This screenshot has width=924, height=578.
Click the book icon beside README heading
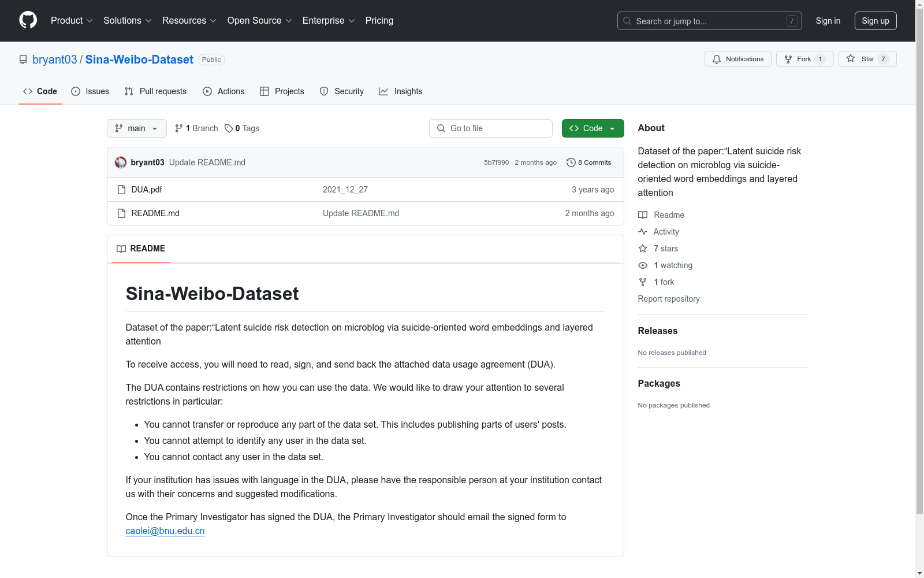pos(121,249)
